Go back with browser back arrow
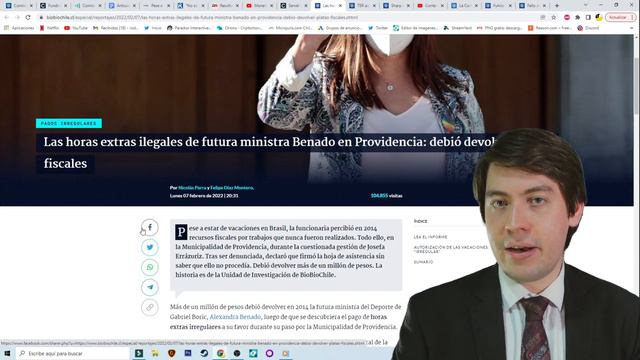Screen dimensions: 640x360 coord(7,18)
